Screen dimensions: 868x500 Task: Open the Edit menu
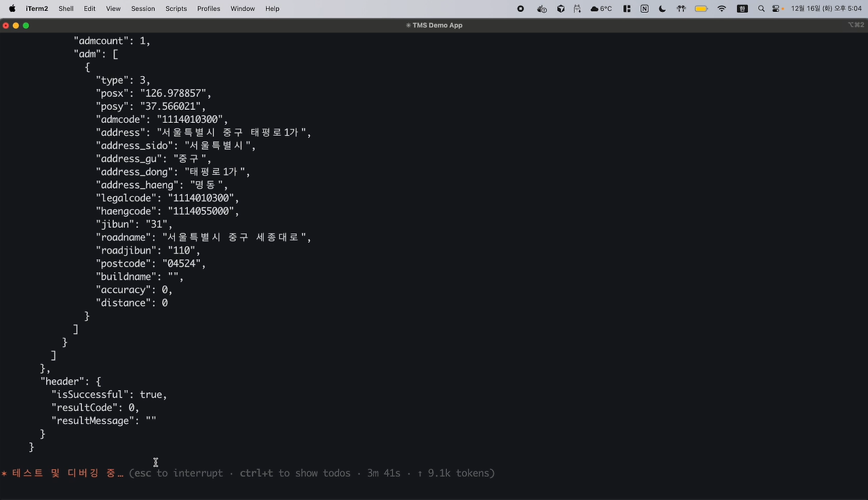[x=90, y=9]
